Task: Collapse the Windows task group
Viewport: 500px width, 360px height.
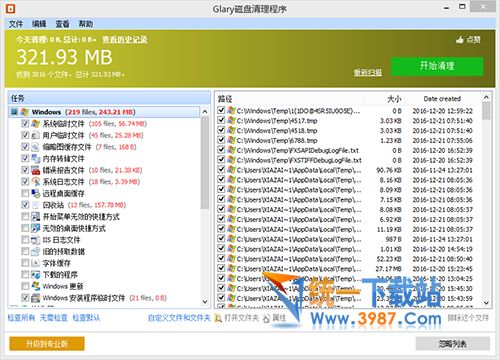Action: pos(14,112)
